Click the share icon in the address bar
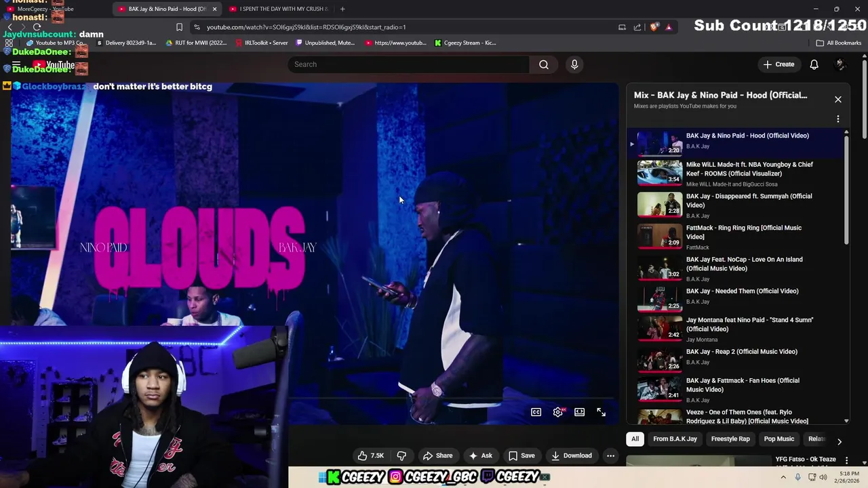The height and width of the screenshot is (488, 868). coord(637,27)
